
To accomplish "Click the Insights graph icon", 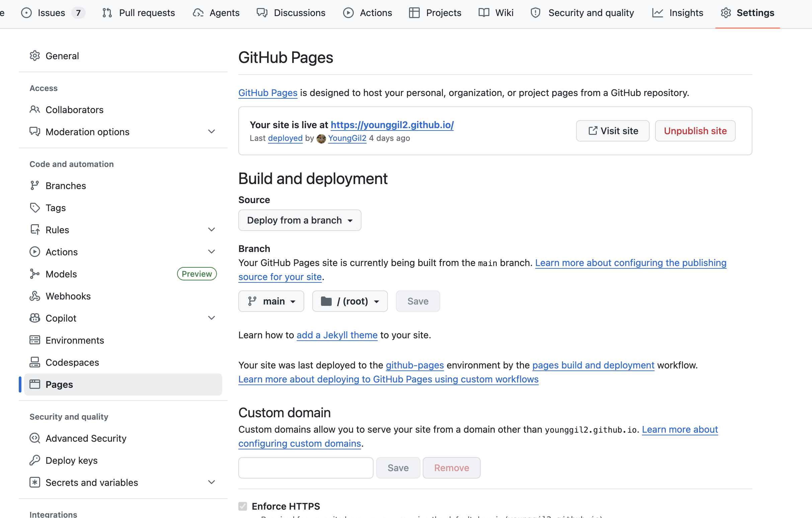I will tap(658, 13).
